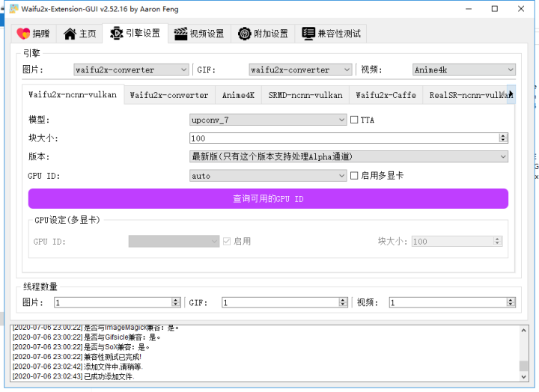The height and width of the screenshot is (392, 539).
Task: Click the video clapperboard icon
Action: click(x=180, y=34)
